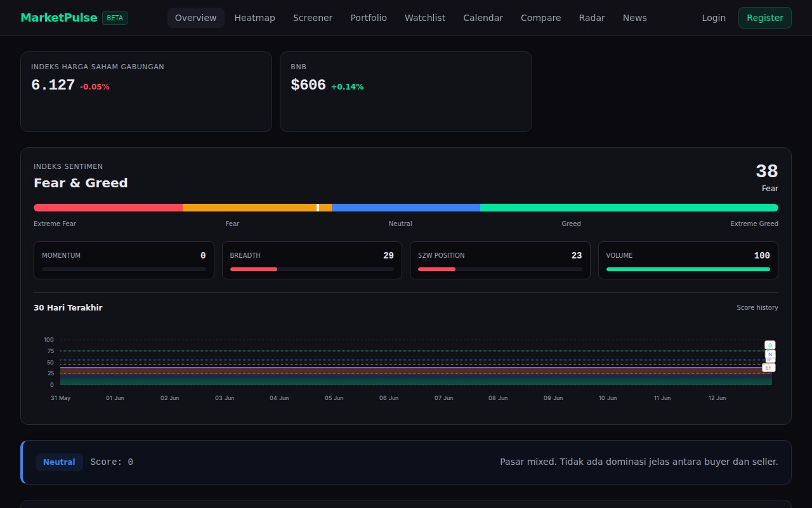Click the Volume green progress bar
Image resolution: width=812 pixels, height=508 pixels.
click(688, 269)
